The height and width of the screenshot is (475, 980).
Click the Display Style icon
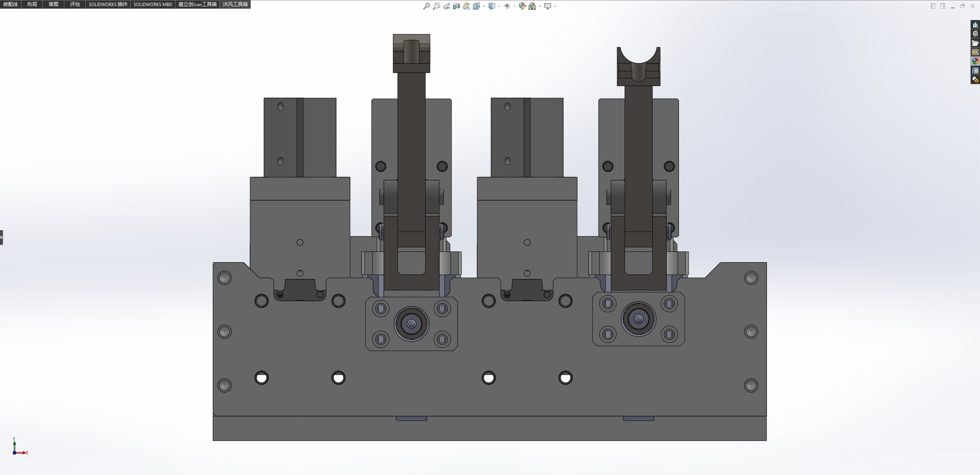pyautogui.click(x=492, y=6)
